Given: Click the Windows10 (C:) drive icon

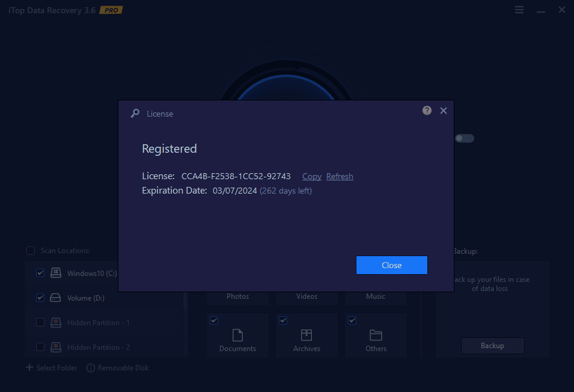Looking at the screenshot, I should click(56, 273).
